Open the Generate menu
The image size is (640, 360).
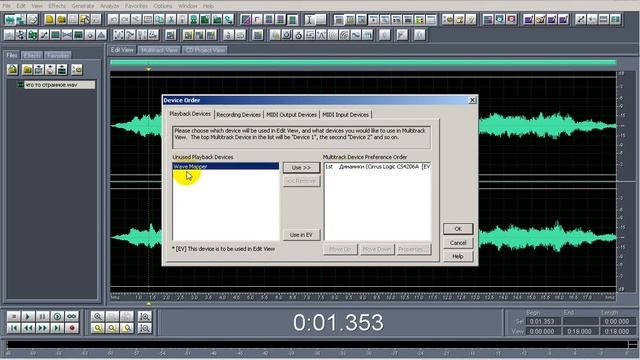[x=83, y=6]
